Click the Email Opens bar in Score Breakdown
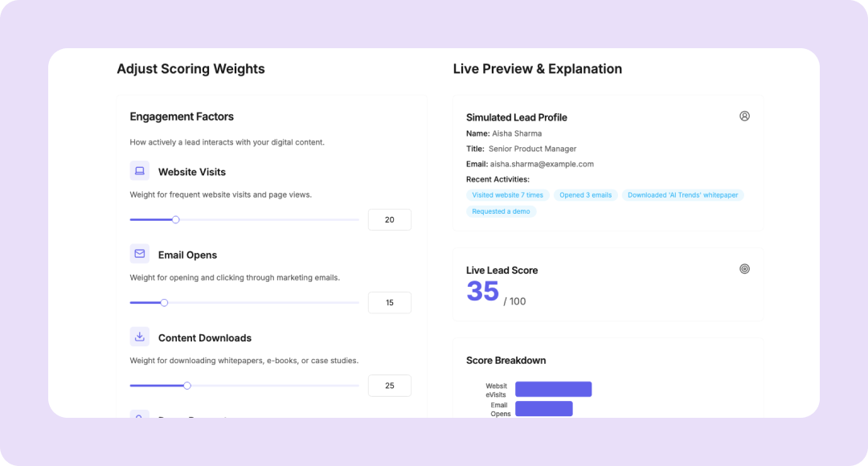The image size is (868, 466). click(x=543, y=409)
